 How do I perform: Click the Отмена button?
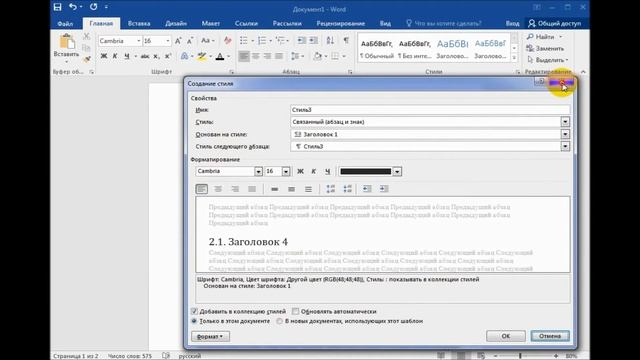550,336
